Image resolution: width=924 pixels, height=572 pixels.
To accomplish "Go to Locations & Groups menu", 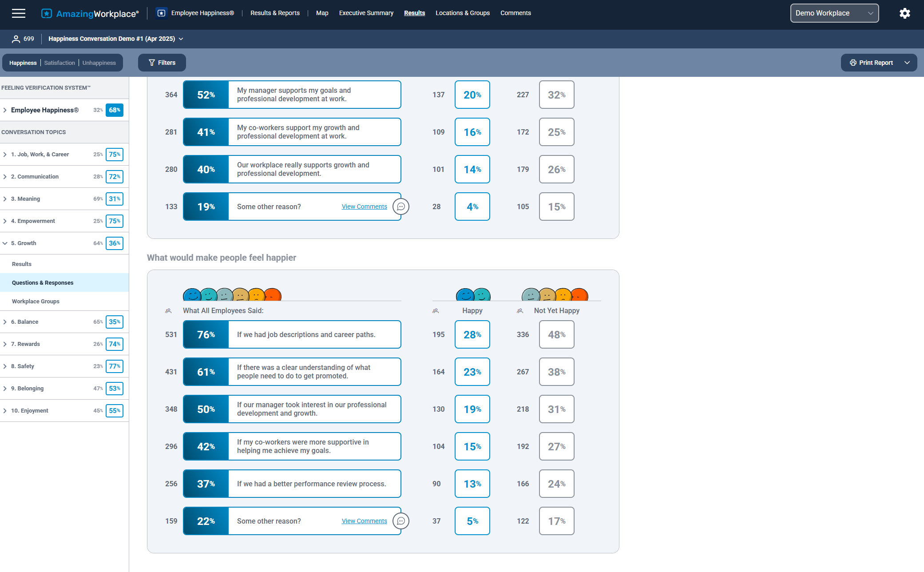I will click(462, 13).
